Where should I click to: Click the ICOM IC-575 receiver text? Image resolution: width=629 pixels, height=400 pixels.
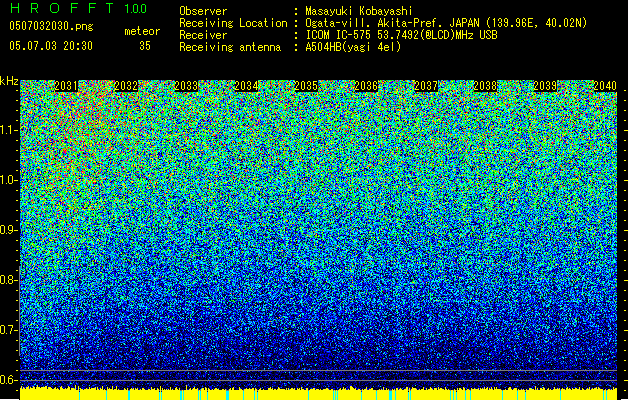click(401, 35)
